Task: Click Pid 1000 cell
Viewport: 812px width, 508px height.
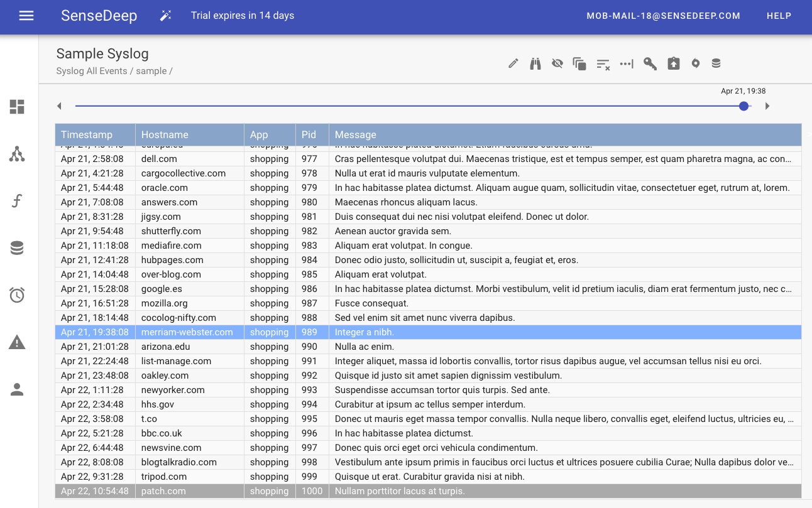Action: click(x=312, y=491)
